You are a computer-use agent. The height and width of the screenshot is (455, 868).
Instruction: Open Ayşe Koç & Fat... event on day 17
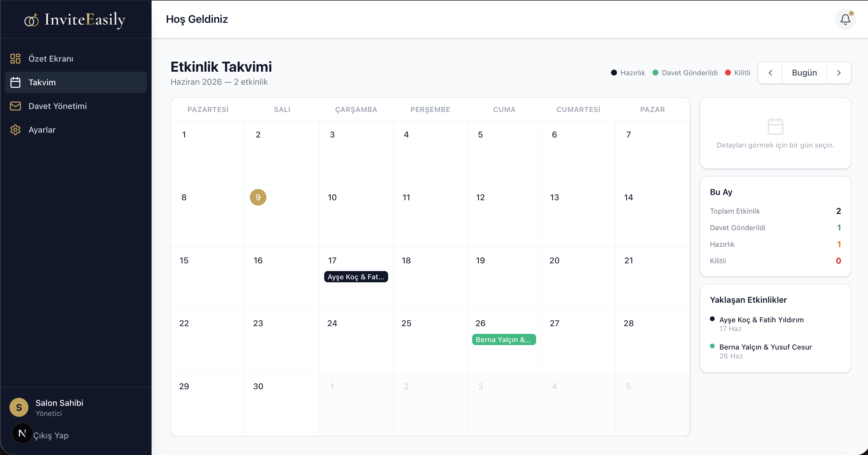[x=356, y=277]
